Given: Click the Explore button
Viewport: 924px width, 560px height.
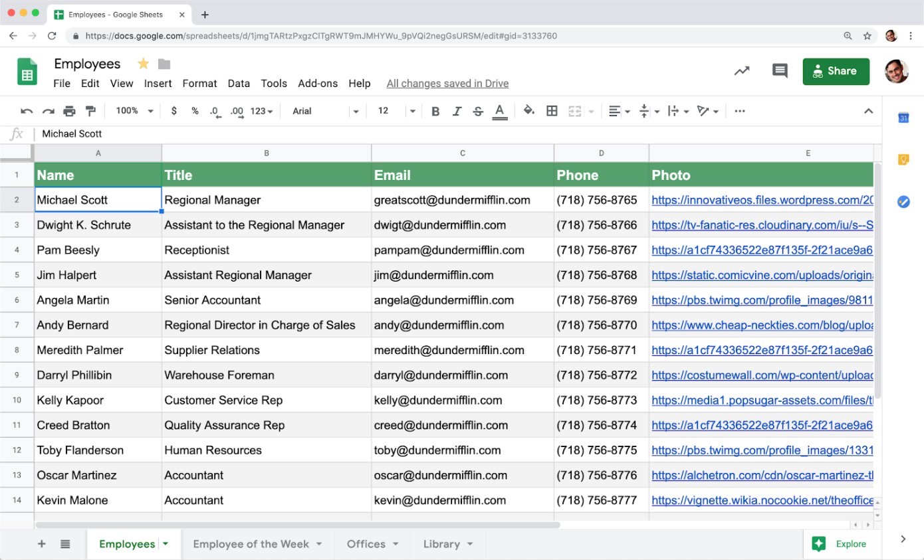Looking at the screenshot, I should [840, 544].
